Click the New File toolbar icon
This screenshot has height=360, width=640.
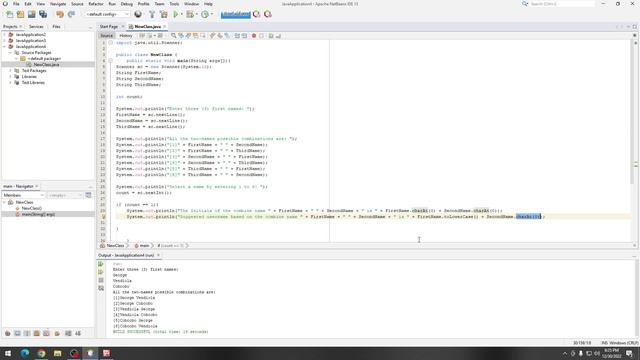coord(9,14)
